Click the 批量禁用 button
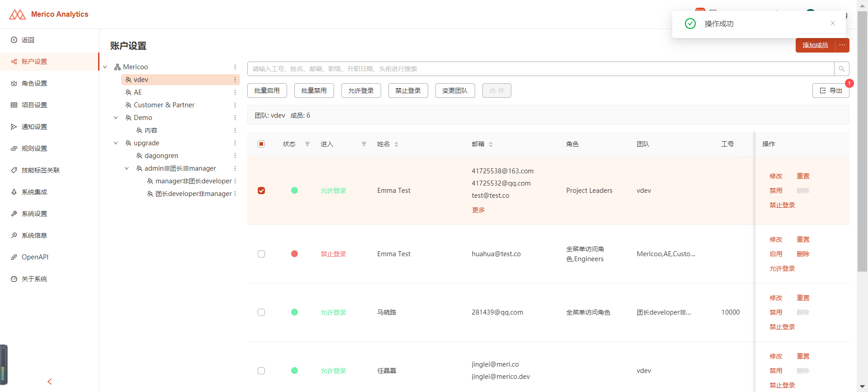This screenshot has height=392, width=868. click(x=314, y=91)
